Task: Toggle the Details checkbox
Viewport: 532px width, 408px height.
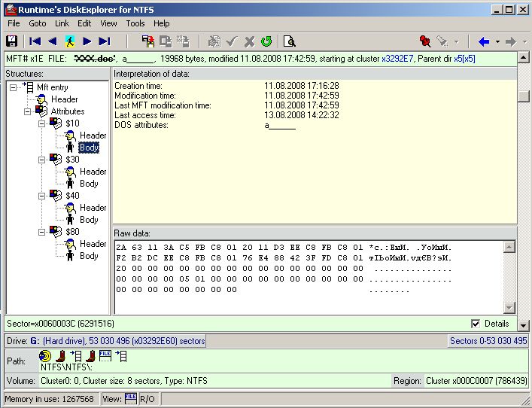Action: click(476, 324)
